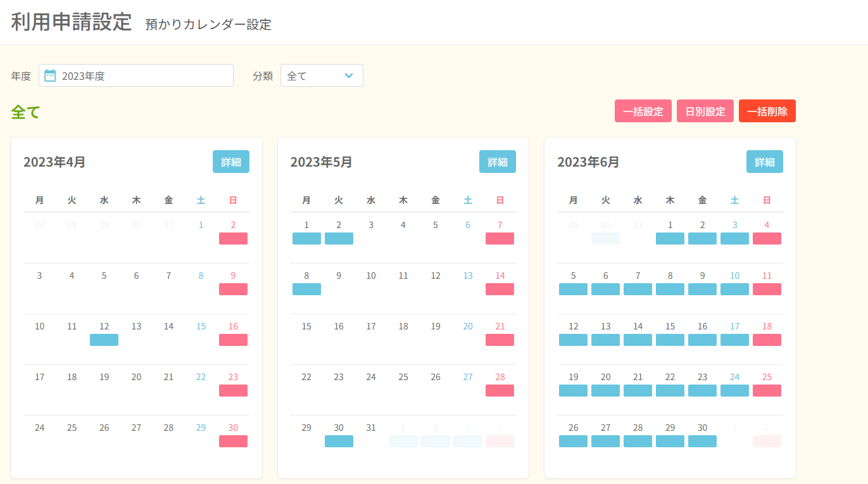The image size is (868, 484).
Task: Open 詳細 for 2023年5月
Action: point(498,162)
